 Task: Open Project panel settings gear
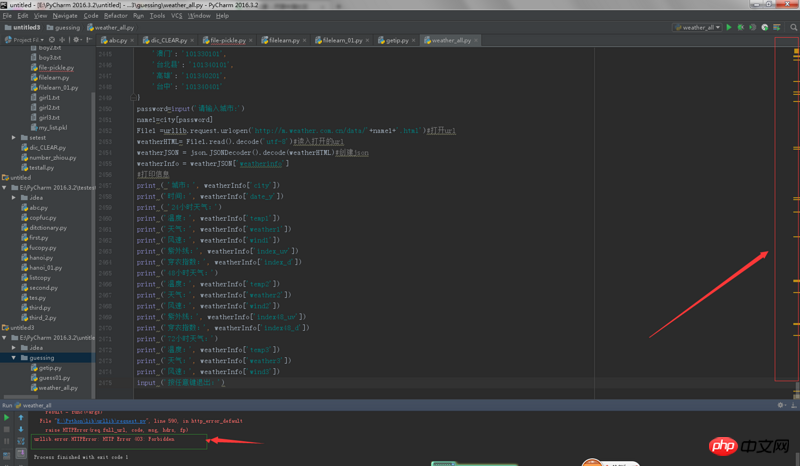click(77, 40)
